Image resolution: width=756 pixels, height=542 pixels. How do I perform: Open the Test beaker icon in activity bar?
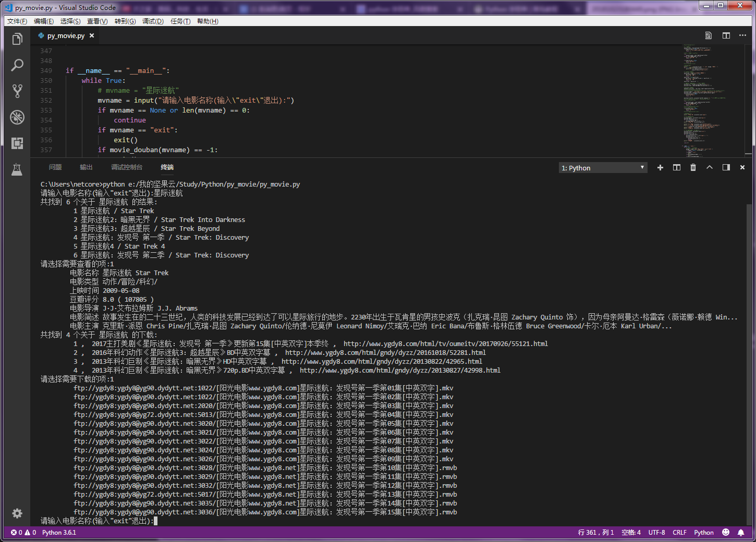click(x=17, y=169)
